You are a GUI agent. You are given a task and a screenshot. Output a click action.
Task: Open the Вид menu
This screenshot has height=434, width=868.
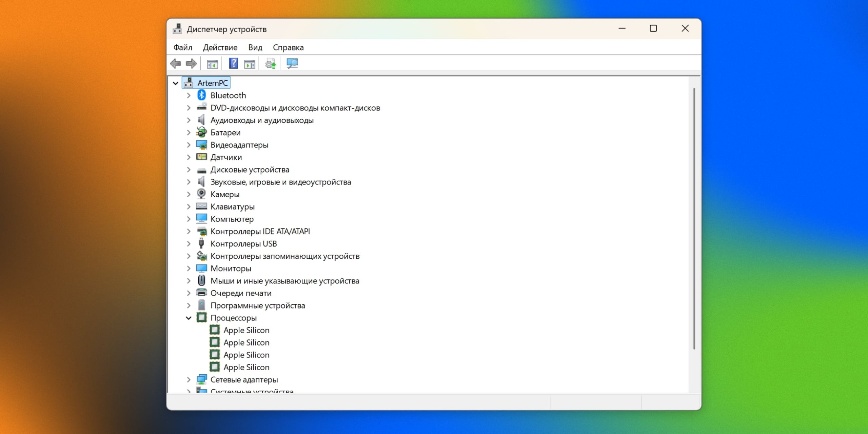[256, 47]
